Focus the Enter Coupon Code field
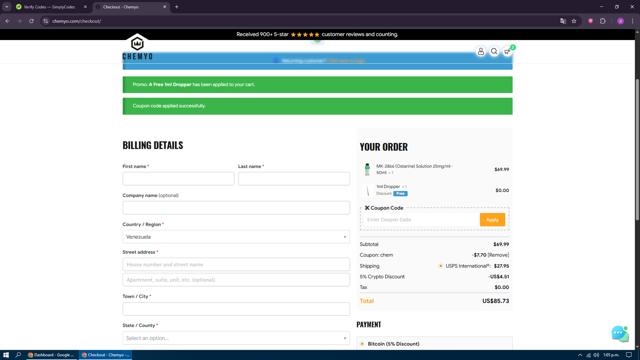Screen dimensions: 640x360 pos(420,220)
